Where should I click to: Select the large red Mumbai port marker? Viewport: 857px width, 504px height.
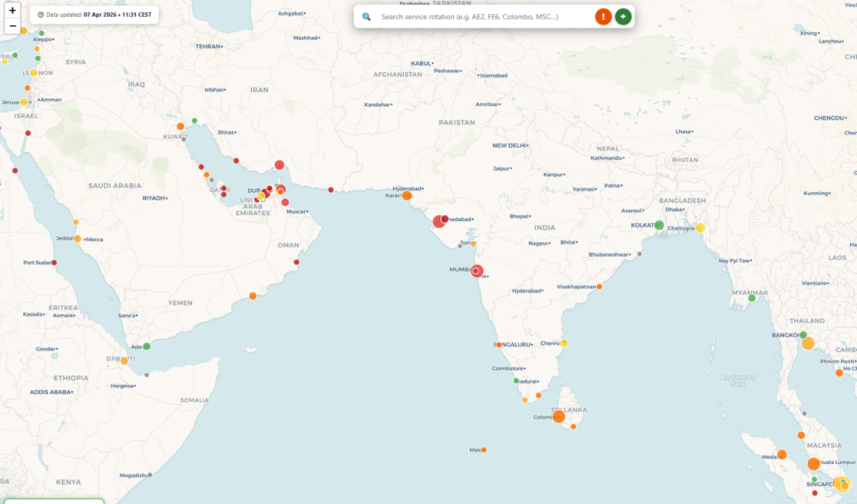click(477, 271)
